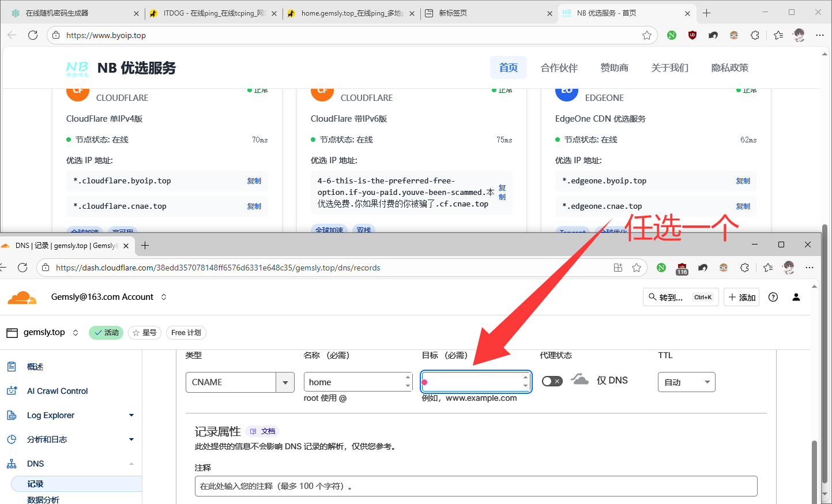
Task: Toggle the proxy status switch
Action: click(552, 381)
